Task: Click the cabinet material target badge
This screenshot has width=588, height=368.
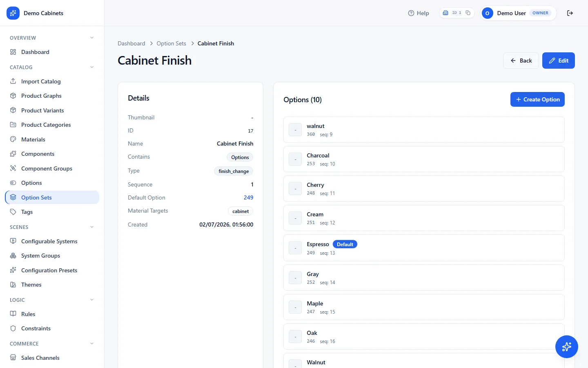Action: tap(241, 211)
